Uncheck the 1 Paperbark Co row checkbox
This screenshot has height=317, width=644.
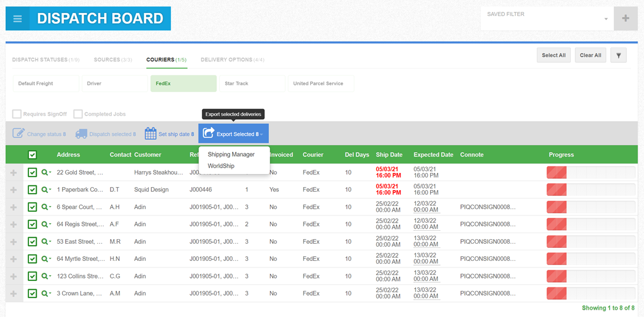[x=32, y=189]
